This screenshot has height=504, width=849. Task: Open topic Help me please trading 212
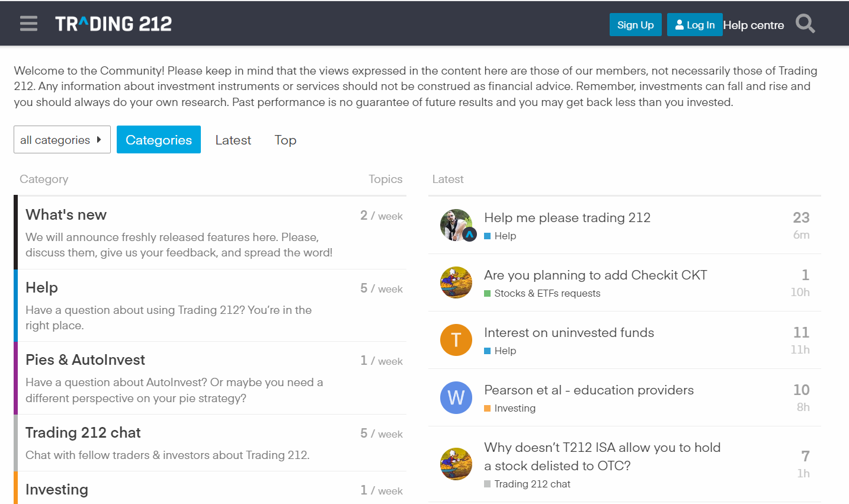click(567, 217)
